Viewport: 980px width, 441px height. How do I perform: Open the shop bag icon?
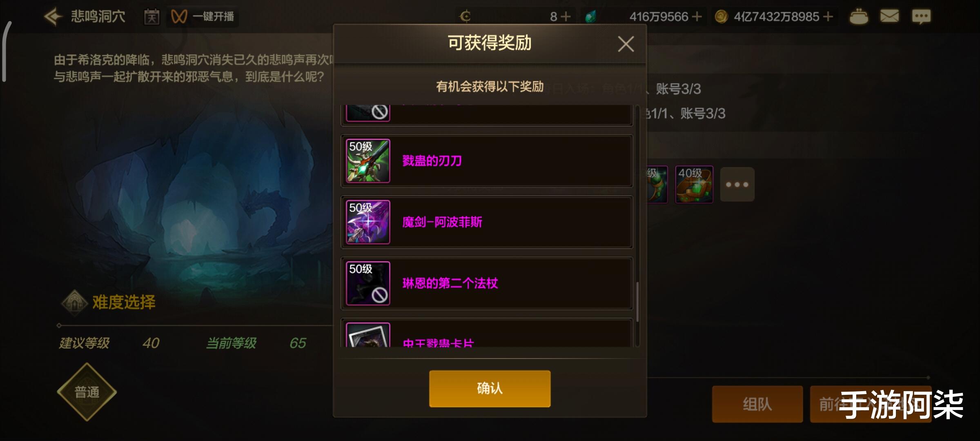pos(859,17)
